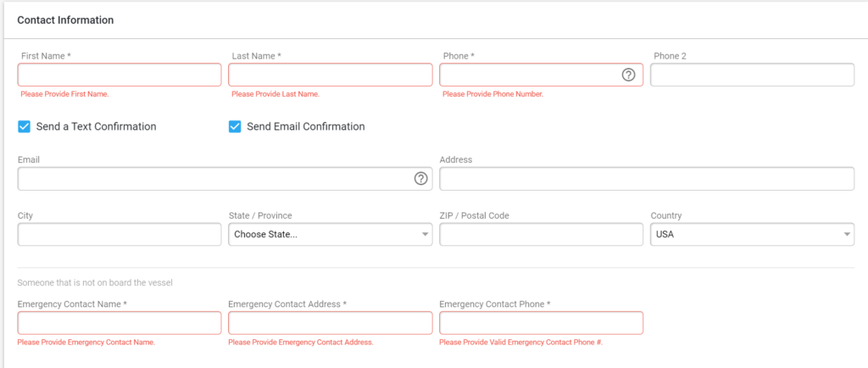Viewport: 868px width, 368px height.
Task: Click the help icon in Email field
Action: (421, 179)
